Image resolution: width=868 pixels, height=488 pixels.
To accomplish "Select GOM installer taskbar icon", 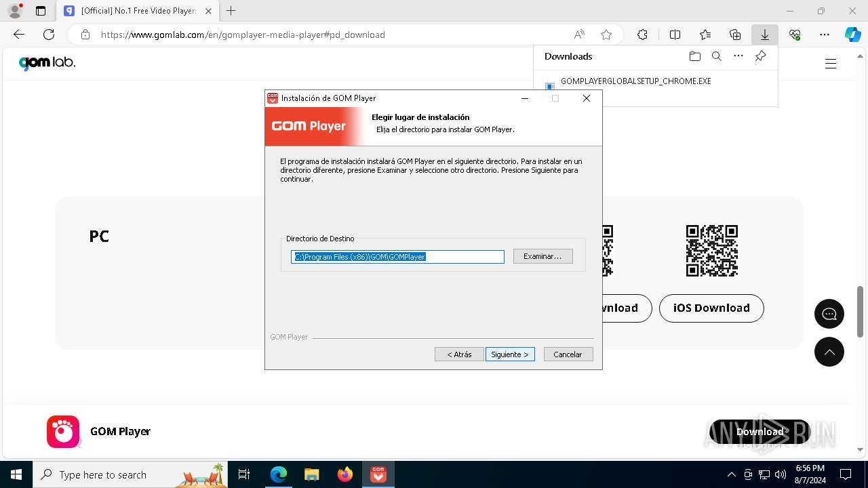I will click(378, 474).
